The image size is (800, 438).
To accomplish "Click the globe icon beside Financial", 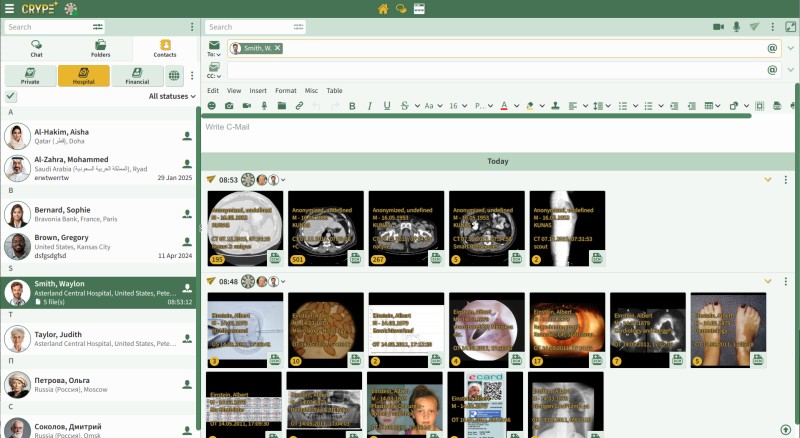I will coord(174,76).
